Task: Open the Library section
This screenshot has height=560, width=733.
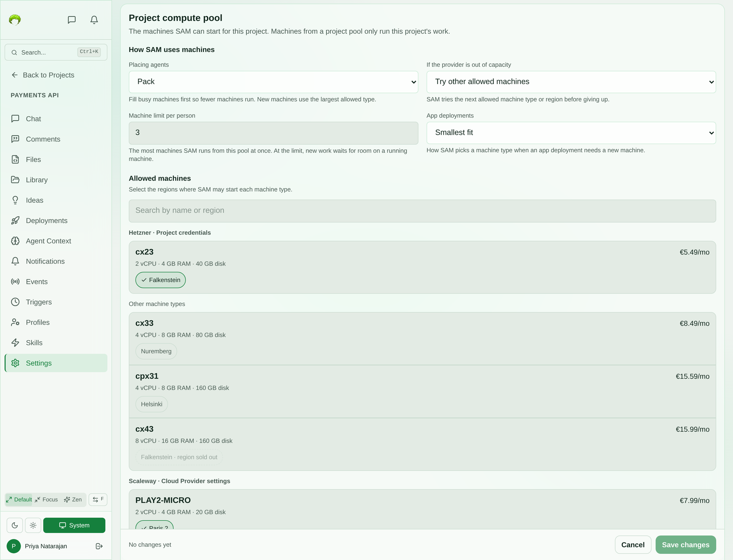Action: [x=56, y=180]
